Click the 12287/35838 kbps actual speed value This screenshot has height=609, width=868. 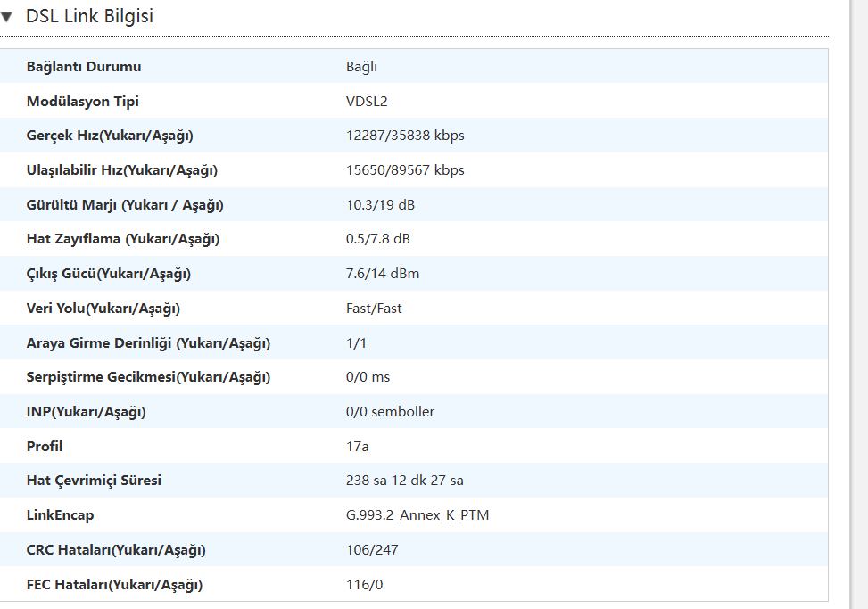click(405, 136)
